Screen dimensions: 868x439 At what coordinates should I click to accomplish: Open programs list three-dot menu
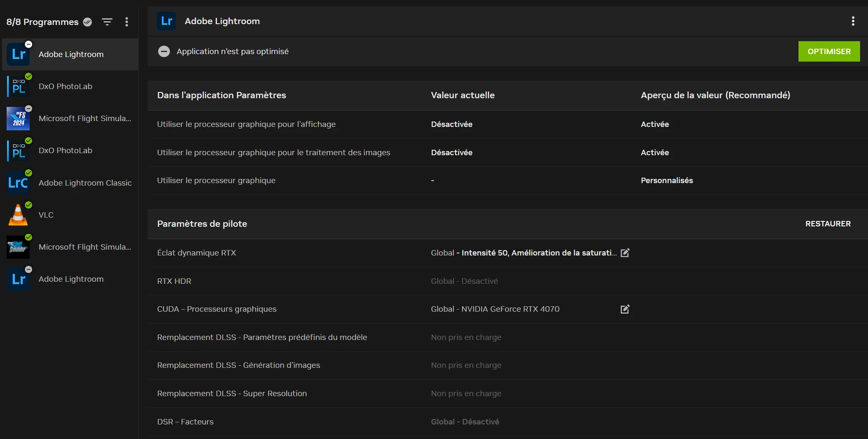pos(127,22)
